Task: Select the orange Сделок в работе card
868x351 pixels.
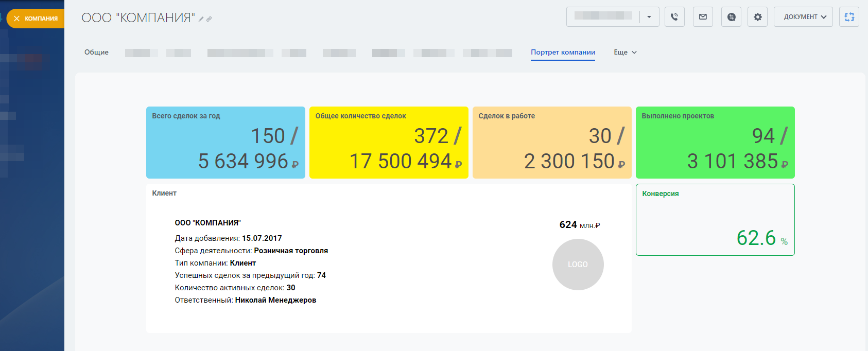Action: [552, 143]
